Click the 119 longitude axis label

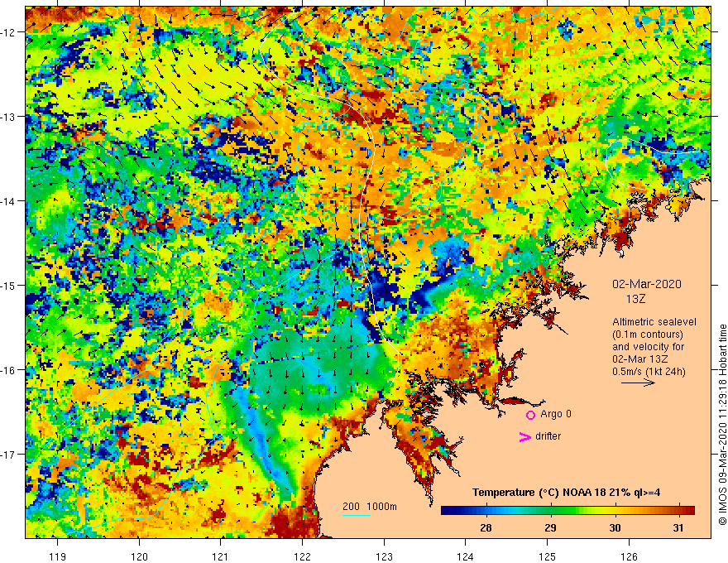pyautogui.click(x=58, y=556)
